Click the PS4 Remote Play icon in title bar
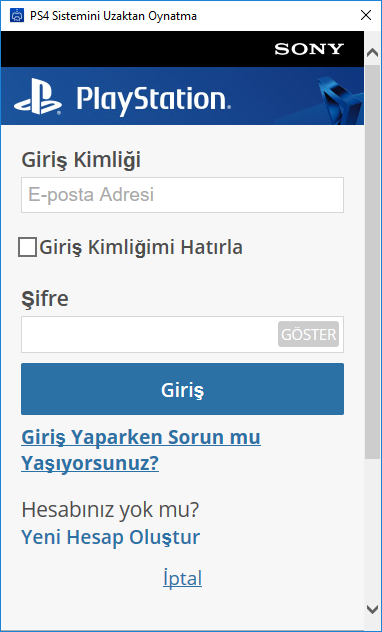The width and height of the screenshot is (382, 632). click(17, 16)
